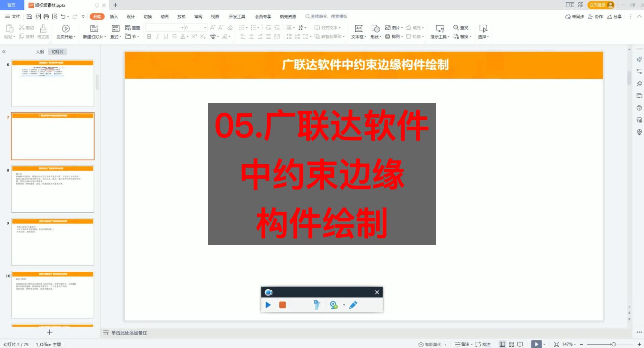Click the Layout (版式) icon

click(116, 28)
